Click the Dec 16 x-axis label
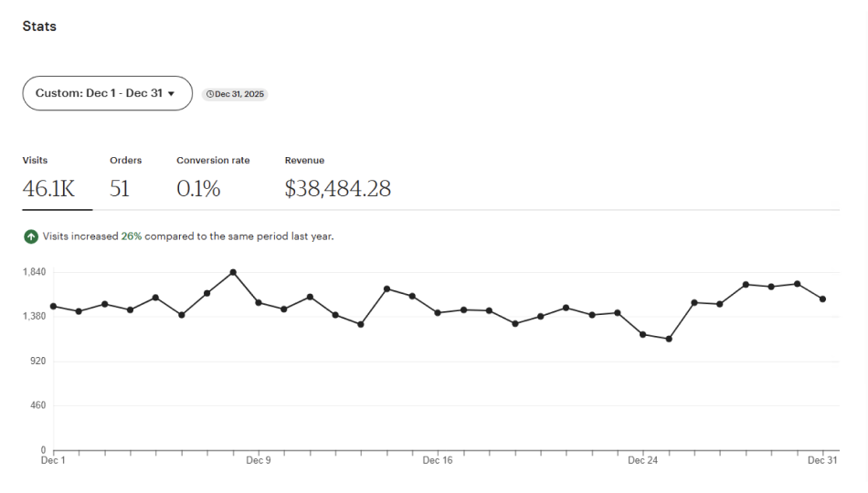 tap(438, 461)
